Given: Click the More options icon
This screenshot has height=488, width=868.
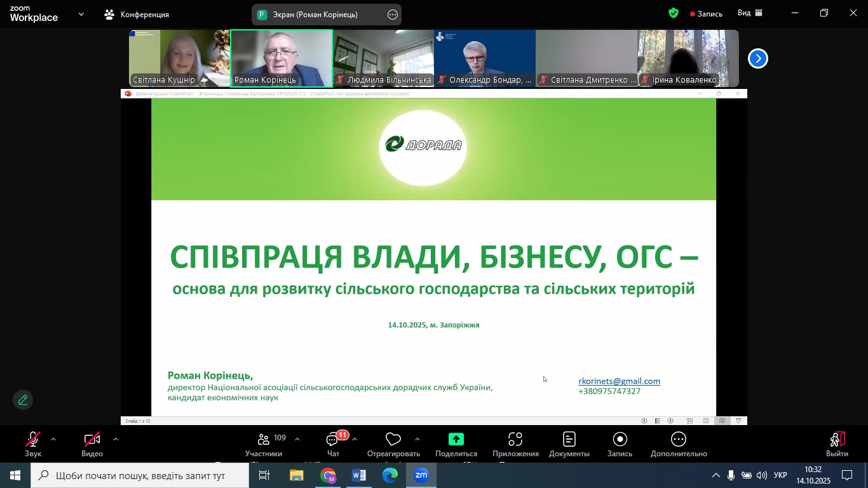Looking at the screenshot, I should [679, 444].
